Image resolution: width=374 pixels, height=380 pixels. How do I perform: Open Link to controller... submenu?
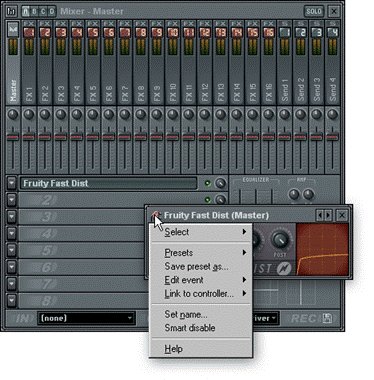coord(201,294)
